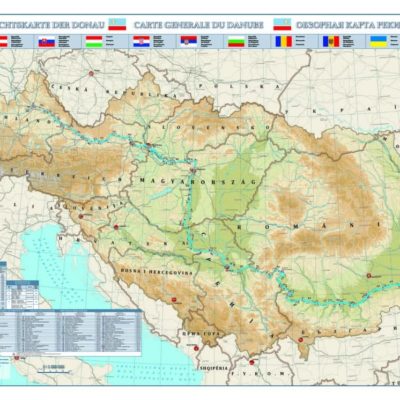Select the Hungary flag icon
Screen dimensions: 400x400
click(x=94, y=42)
